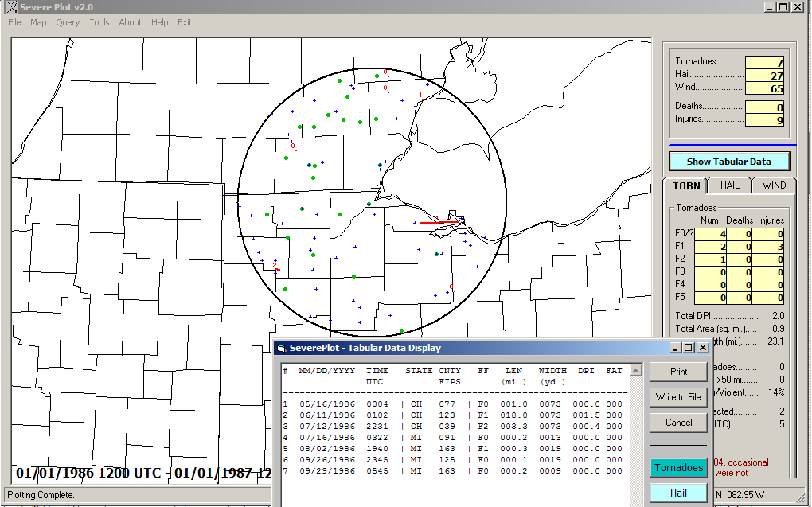Select table row dated 09/26/1986
Screen dimensions: 812x507
pos(453,460)
